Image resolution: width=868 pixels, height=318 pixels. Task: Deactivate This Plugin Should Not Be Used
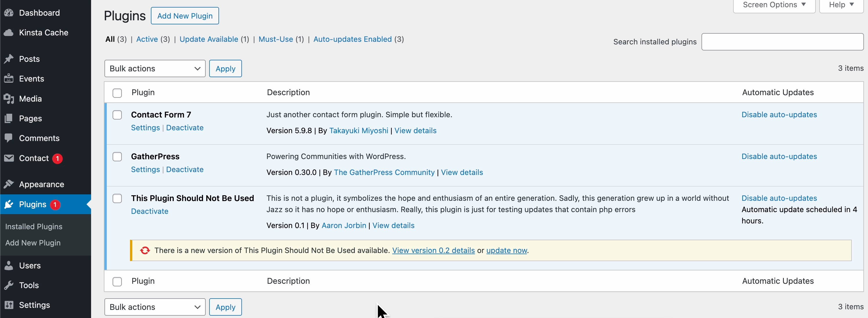pyautogui.click(x=150, y=211)
